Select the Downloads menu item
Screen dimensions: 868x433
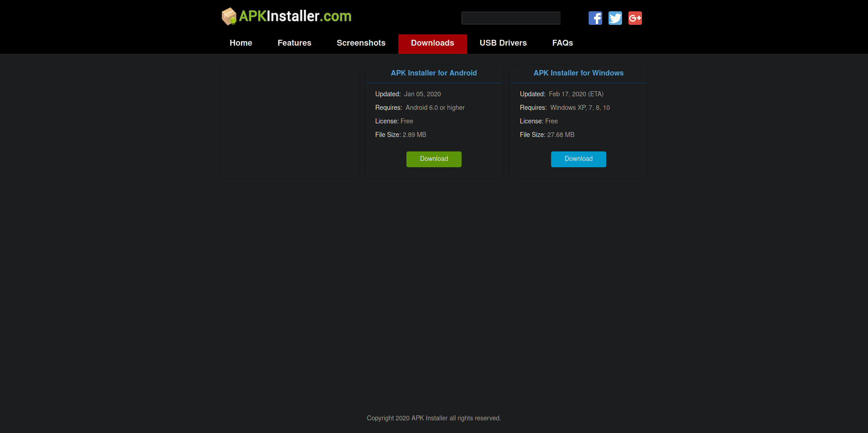click(433, 44)
